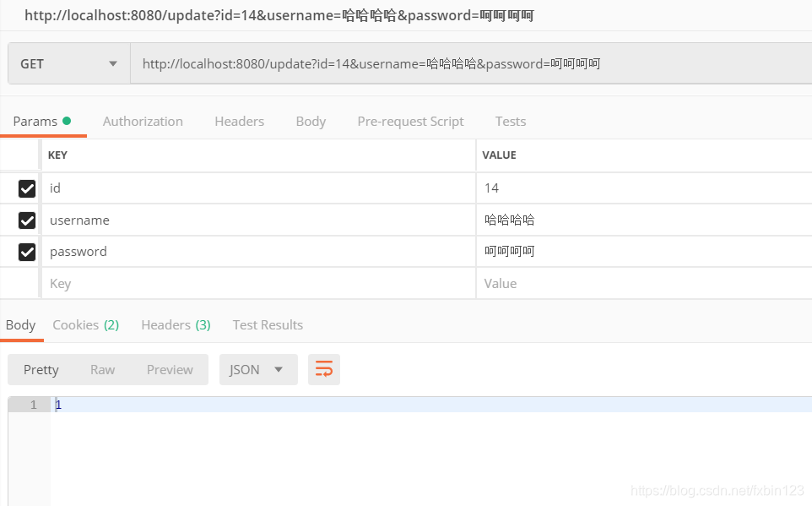Click the VALUE column header
812x506 pixels.
499,155
